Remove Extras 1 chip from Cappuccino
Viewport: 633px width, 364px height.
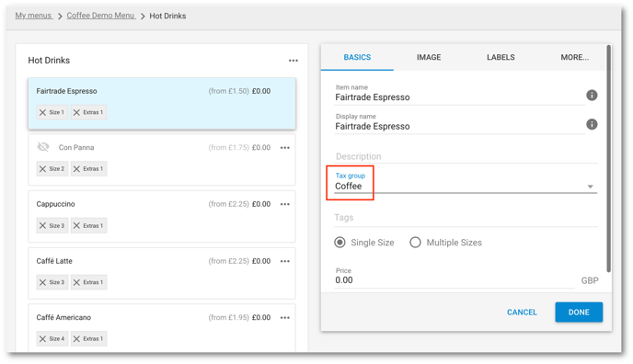point(76,226)
